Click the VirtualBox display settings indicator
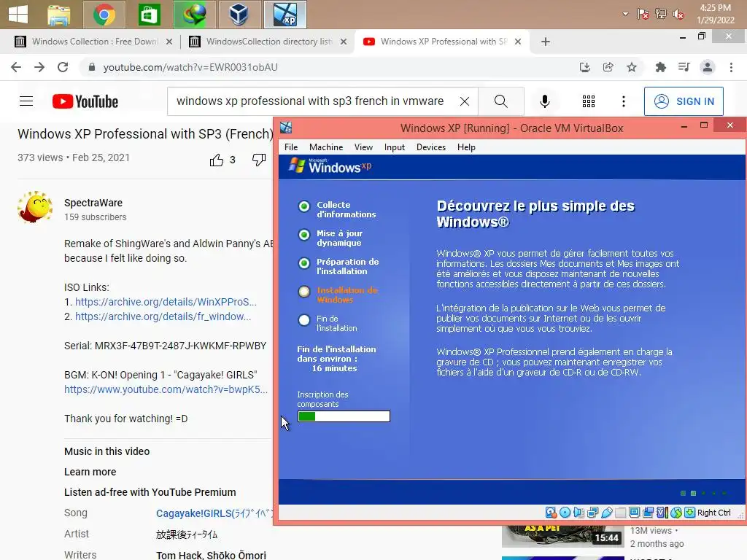 [634, 513]
